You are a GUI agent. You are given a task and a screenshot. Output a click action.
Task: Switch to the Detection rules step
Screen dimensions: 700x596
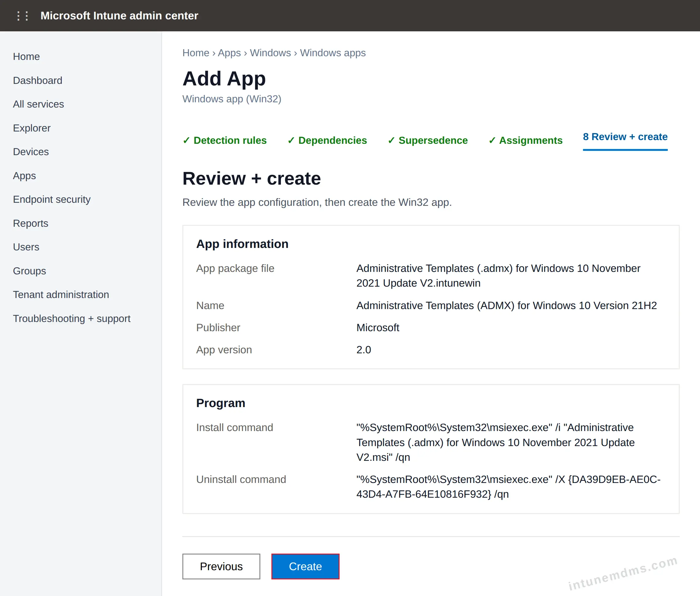(224, 140)
